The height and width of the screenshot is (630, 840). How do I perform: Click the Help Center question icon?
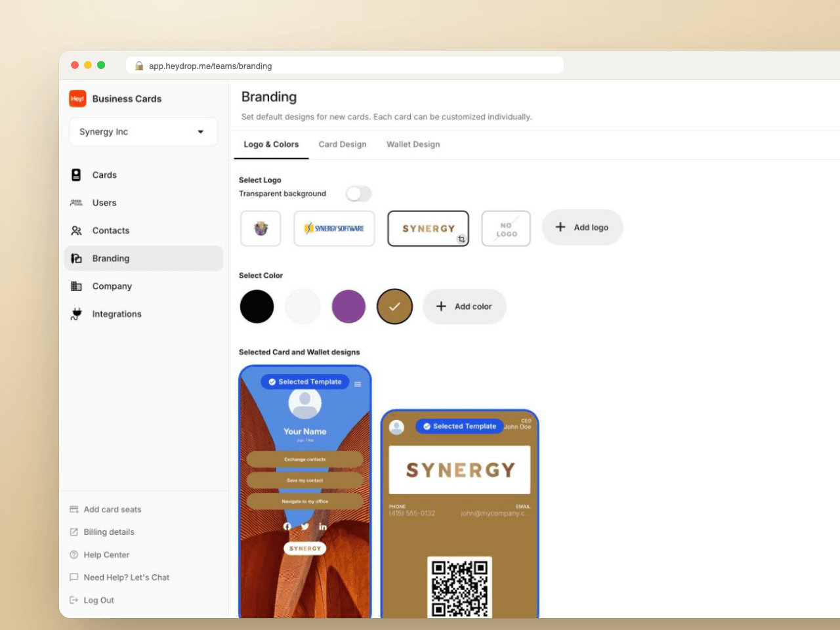74,555
